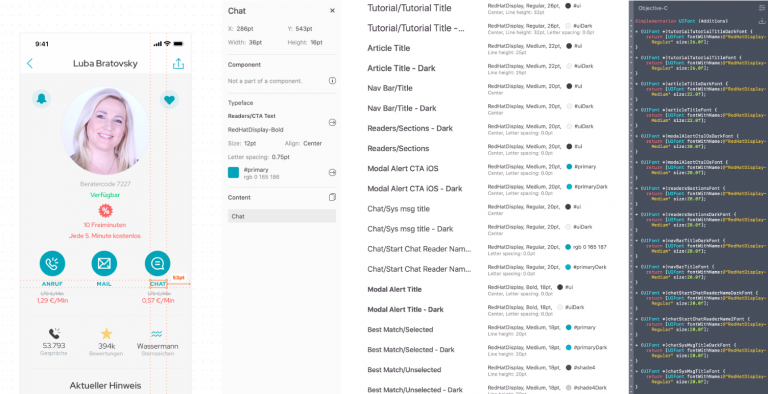Click the #primaryDark dot for Best Match/Selected - Dark

pos(569,347)
